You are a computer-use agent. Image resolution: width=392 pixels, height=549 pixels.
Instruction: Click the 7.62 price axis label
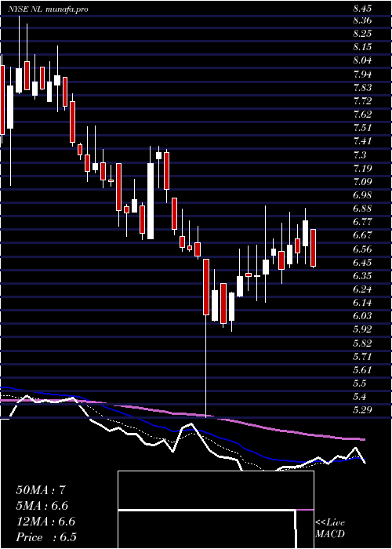pyautogui.click(x=362, y=115)
